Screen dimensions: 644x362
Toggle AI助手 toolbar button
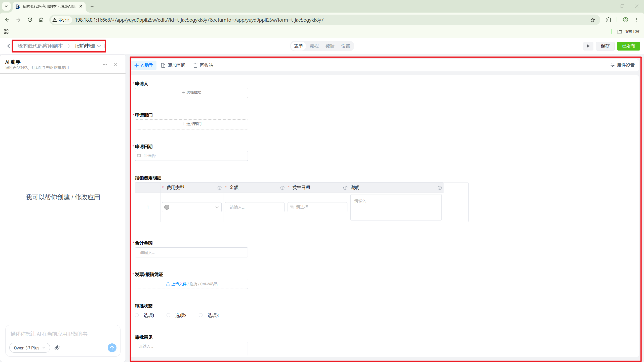pos(144,65)
